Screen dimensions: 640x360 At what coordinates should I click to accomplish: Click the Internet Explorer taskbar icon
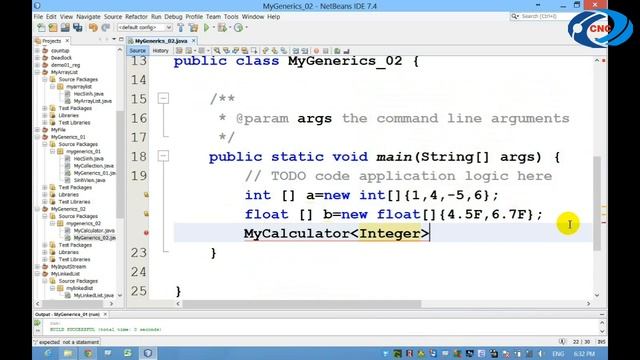(48, 353)
